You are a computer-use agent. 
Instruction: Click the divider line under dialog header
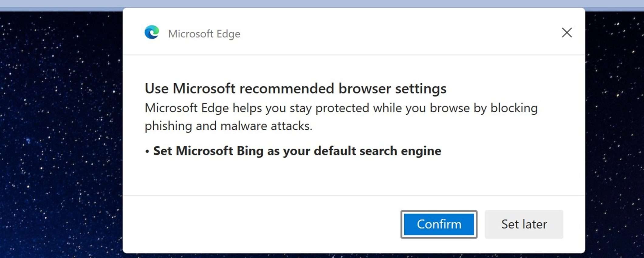pos(354,55)
